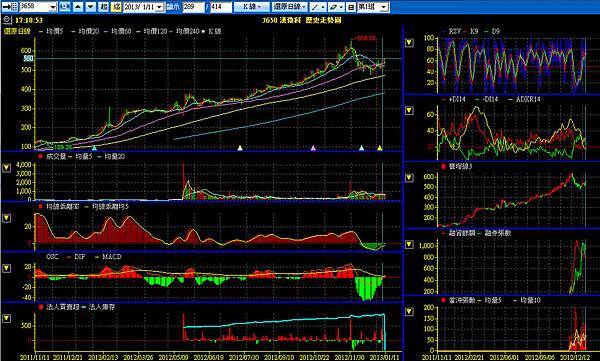Open the 還原日線 period dropdown
600x361 pixels.
point(290,7)
